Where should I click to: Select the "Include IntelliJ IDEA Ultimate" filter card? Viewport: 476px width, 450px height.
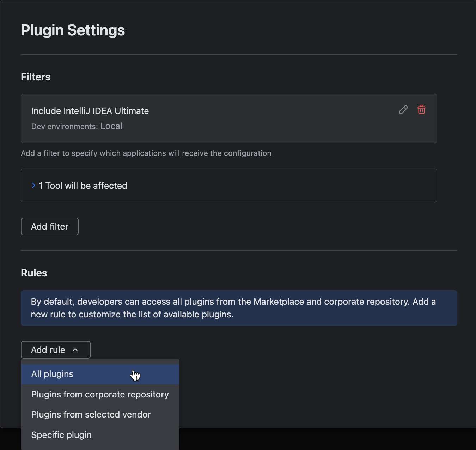(x=229, y=118)
